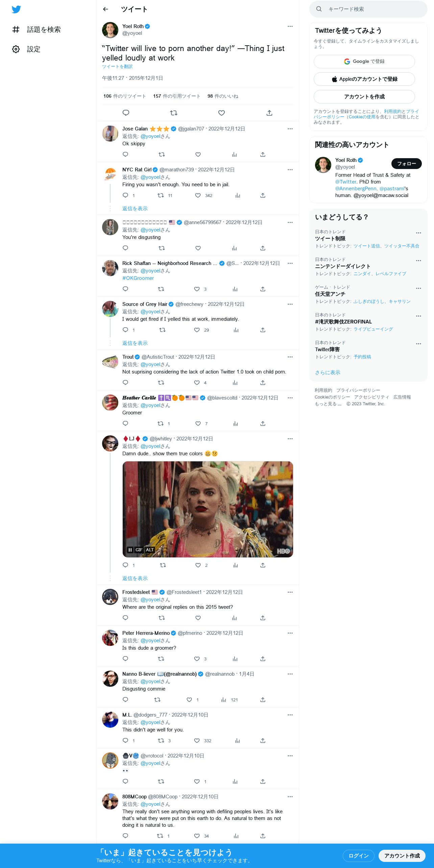Image resolution: width=434 pixels, height=868 pixels.
Task: Click ツイートを翻訳 to translate tweet
Action: [x=117, y=67]
